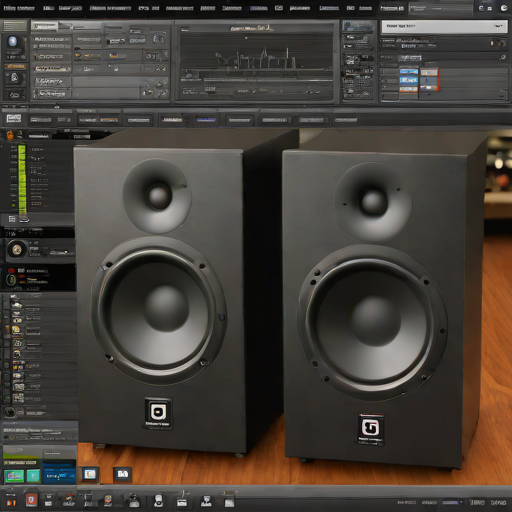Select the left green thumbnail in the bottom-left panel
512x512 pixels.
14,476
